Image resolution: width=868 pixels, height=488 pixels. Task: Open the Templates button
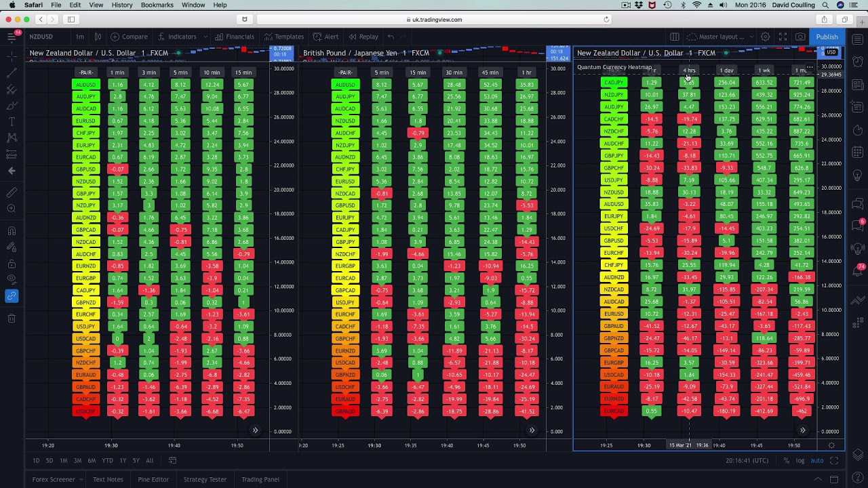(x=284, y=37)
